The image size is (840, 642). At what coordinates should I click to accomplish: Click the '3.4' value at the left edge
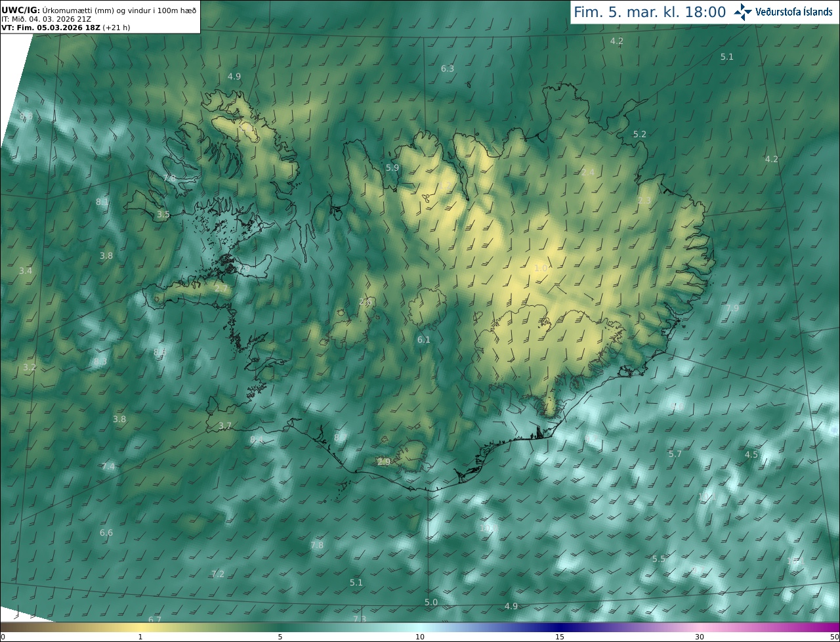[x=26, y=270]
